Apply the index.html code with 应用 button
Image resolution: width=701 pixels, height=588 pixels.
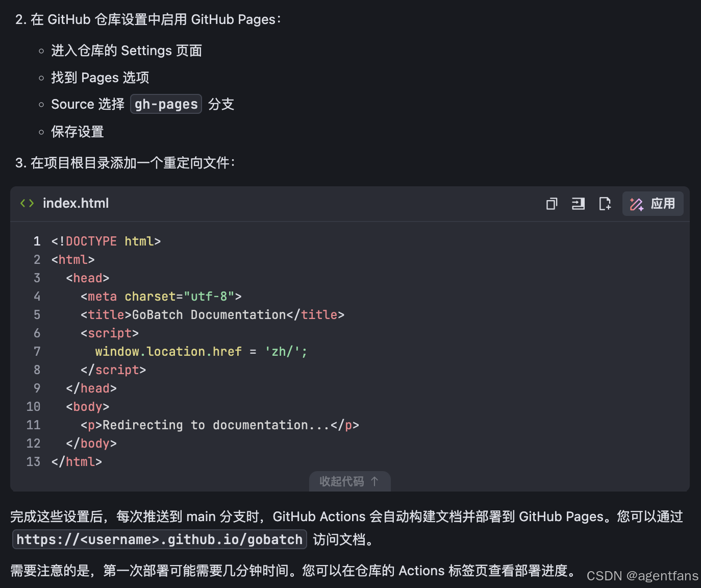coord(653,204)
